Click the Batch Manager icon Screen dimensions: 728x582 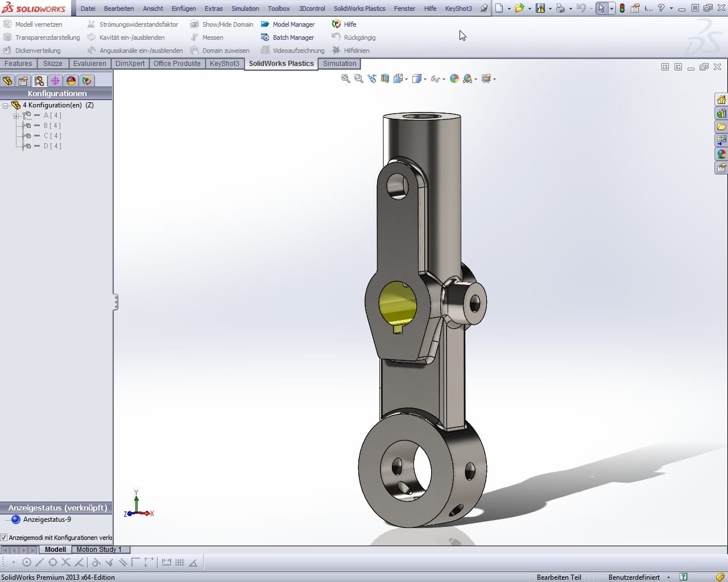[x=265, y=38]
